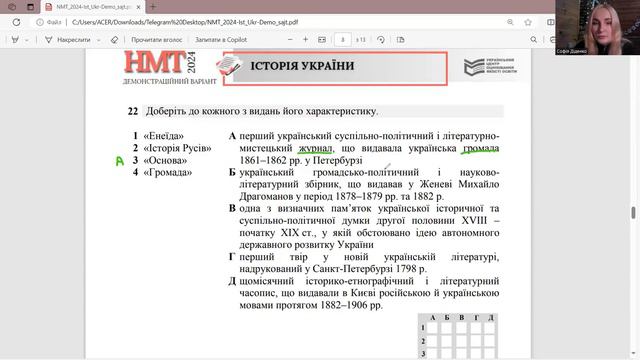Viewport: 640px width, 360px height.
Task: Open a new browser tab
Action: tap(153, 7)
